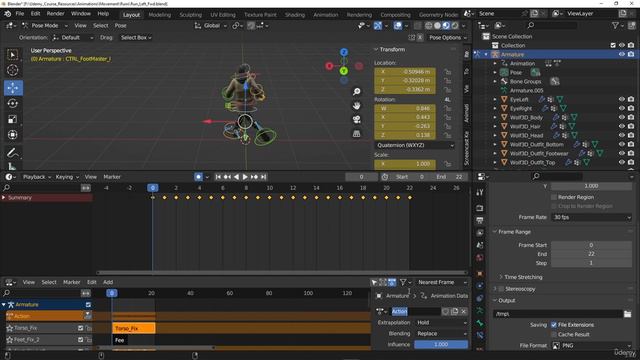Jump to last frame in timeline
640x360 pixels.
[x=264, y=177]
